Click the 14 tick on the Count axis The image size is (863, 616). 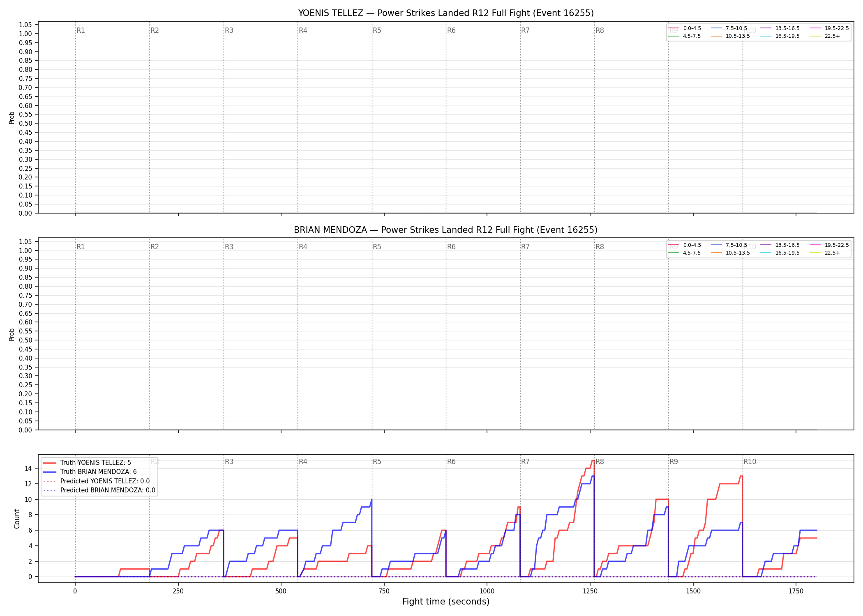click(x=28, y=468)
